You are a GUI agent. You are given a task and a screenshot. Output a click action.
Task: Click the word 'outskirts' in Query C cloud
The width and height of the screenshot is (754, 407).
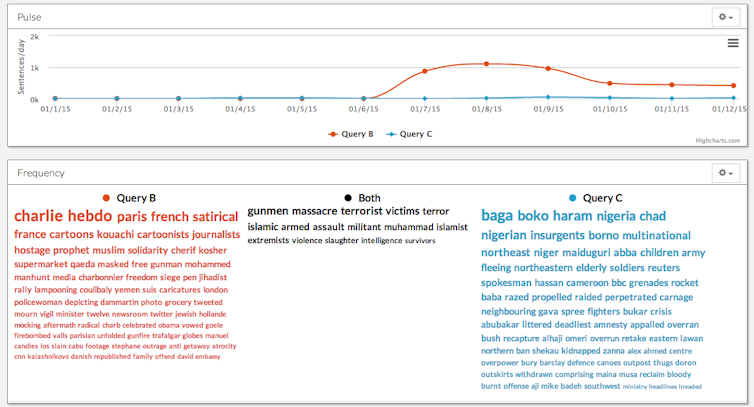[x=497, y=374]
